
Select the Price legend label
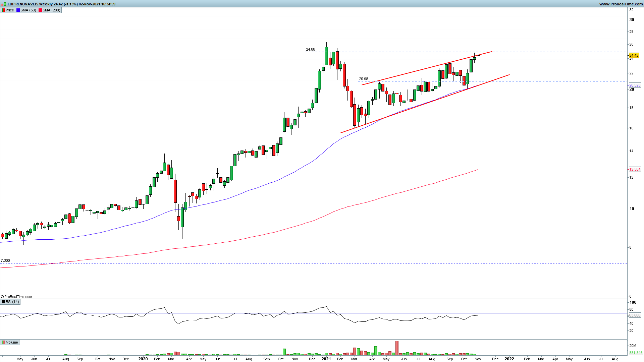pyautogui.click(x=10, y=10)
